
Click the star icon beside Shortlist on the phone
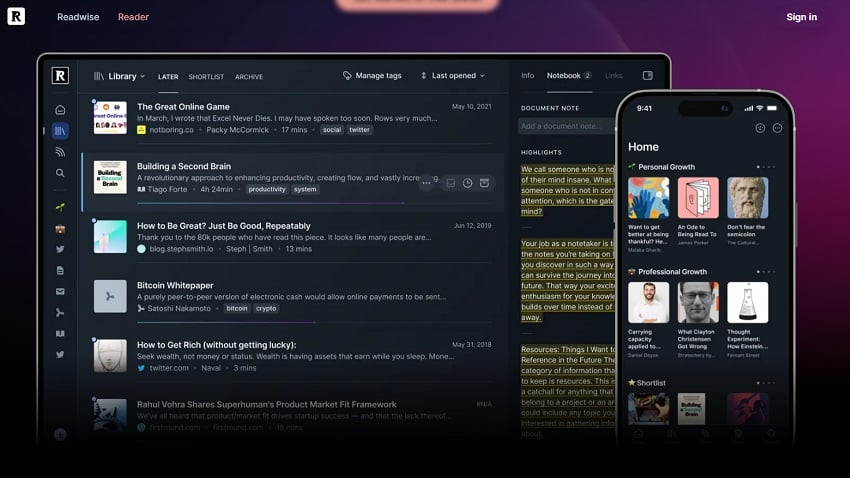coord(632,383)
